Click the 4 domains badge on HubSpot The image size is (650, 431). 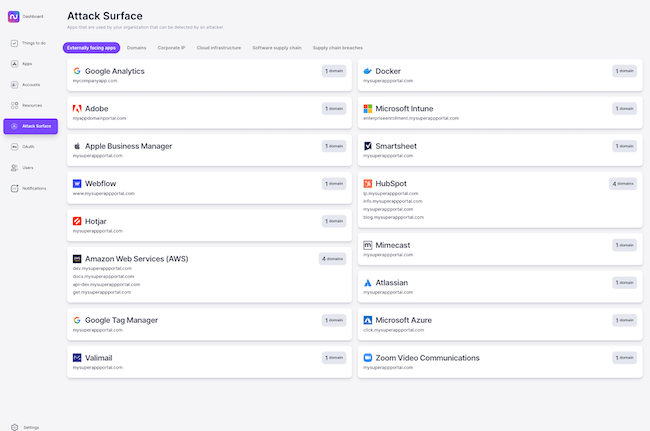623,184
